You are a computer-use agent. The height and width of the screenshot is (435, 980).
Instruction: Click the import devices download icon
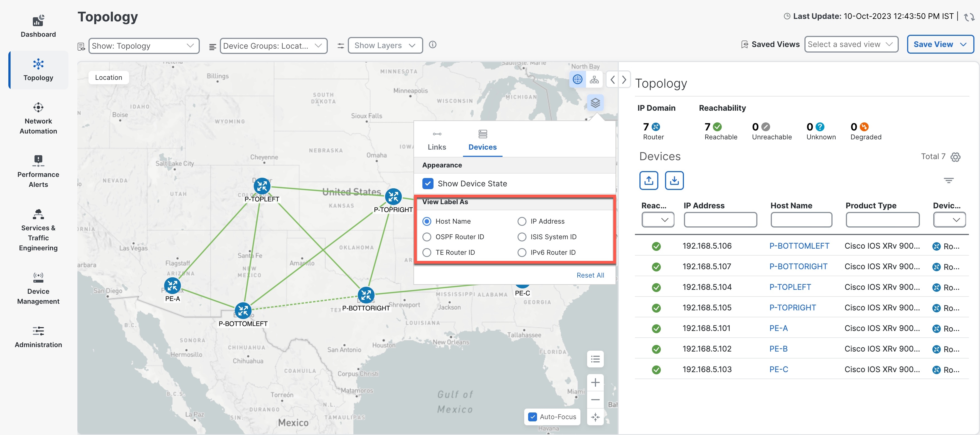(674, 180)
